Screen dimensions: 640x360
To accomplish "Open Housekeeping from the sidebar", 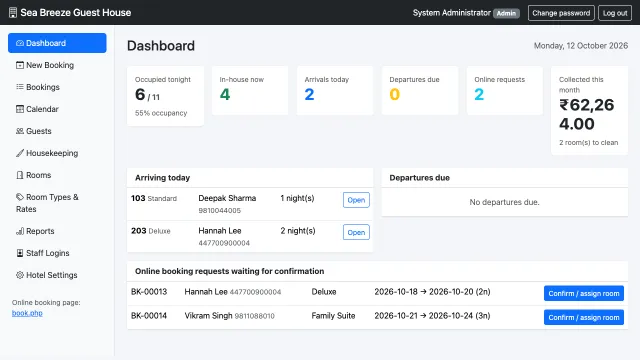I will coord(57,153).
